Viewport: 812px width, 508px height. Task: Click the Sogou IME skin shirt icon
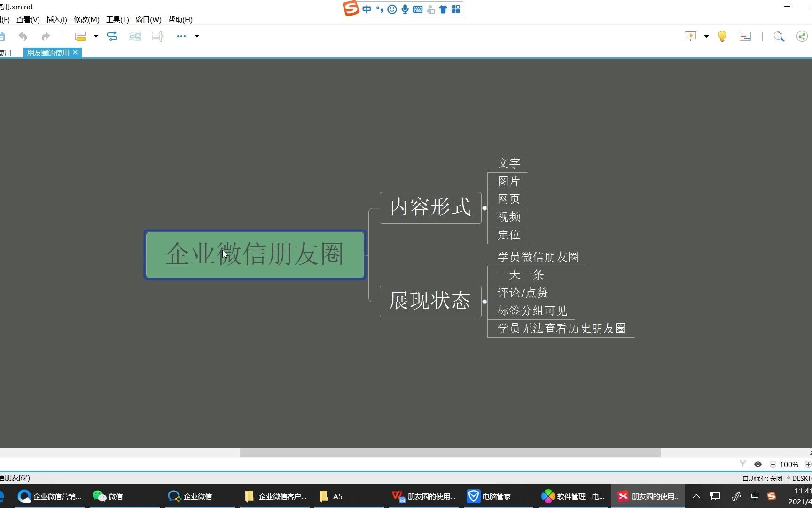(x=443, y=9)
